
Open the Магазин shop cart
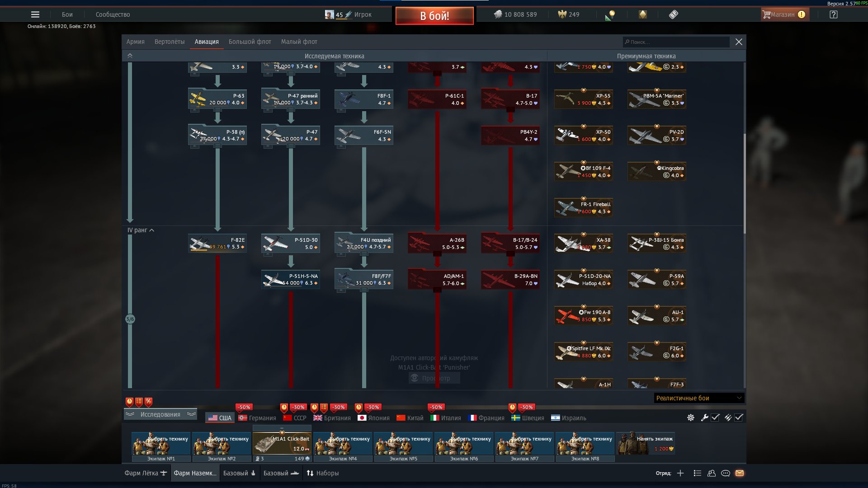[784, 14]
